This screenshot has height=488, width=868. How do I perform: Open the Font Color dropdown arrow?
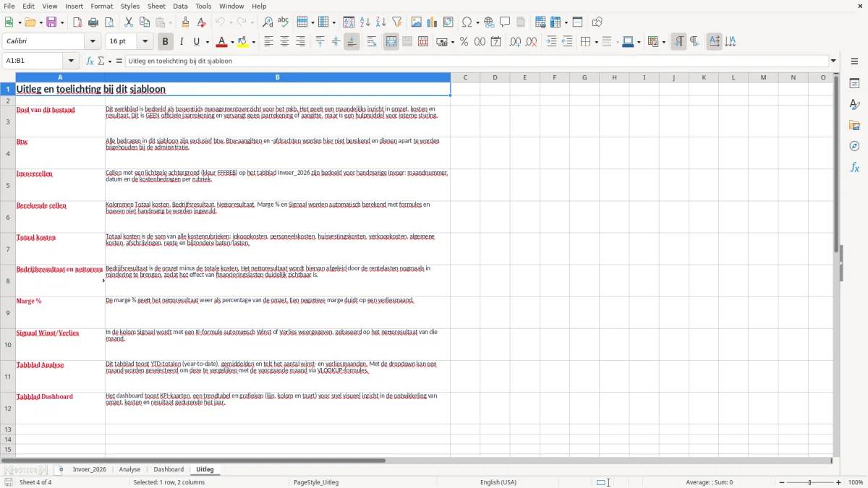pyautogui.click(x=232, y=42)
